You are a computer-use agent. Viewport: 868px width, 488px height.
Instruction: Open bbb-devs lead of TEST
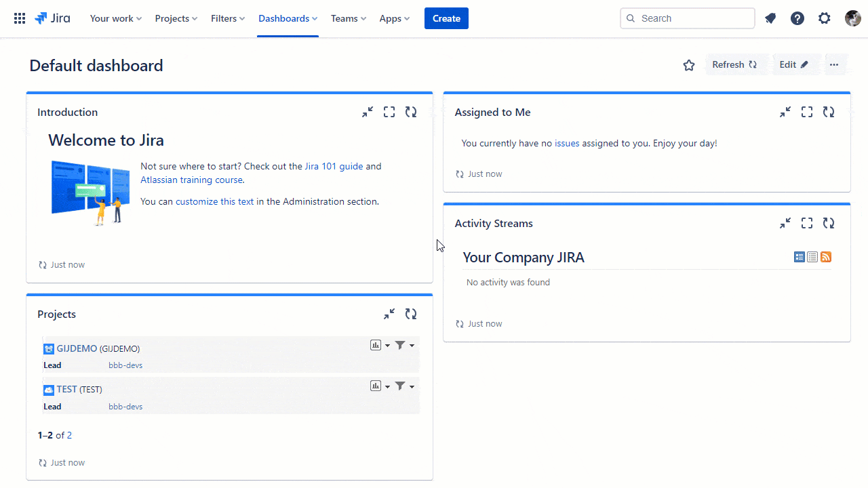click(x=125, y=407)
